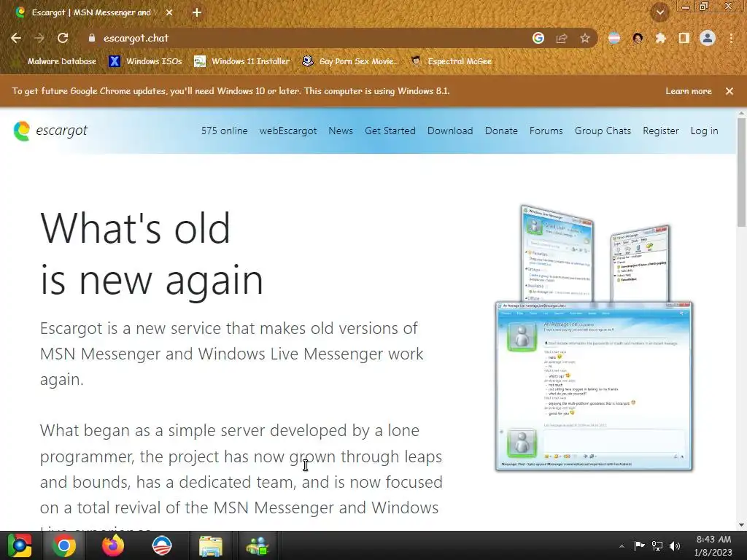The height and width of the screenshot is (560, 747).
Task: Launch Firefox from the taskbar
Action: [113, 545]
